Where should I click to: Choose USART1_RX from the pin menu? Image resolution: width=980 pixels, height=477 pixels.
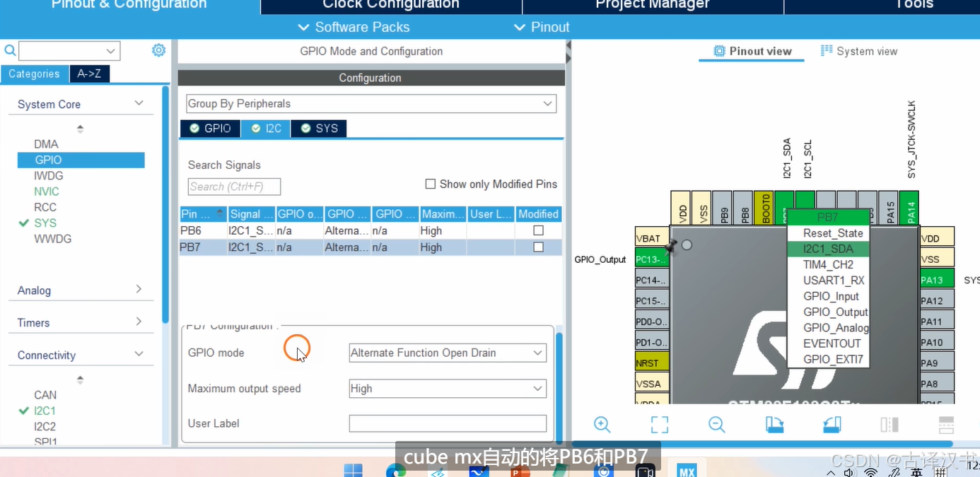pos(833,281)
